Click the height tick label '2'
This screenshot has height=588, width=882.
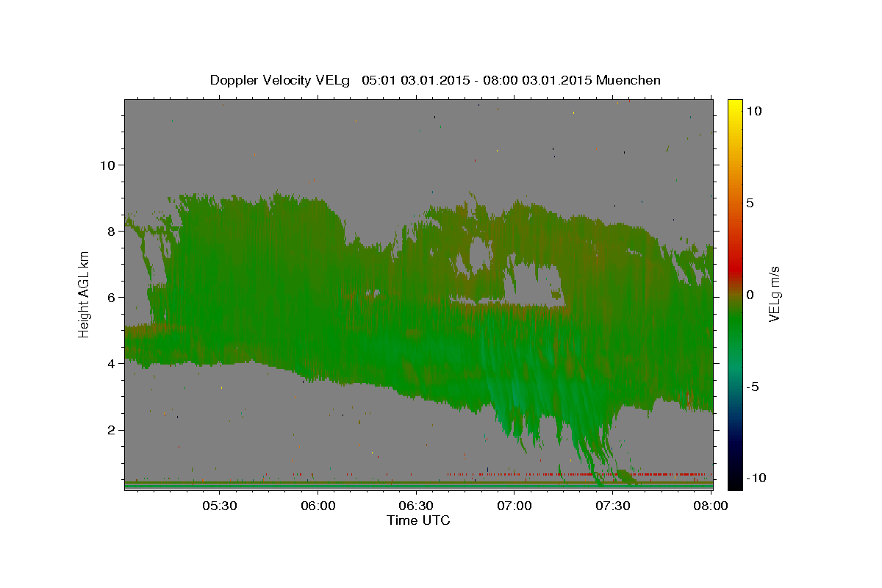(x=111, y=429)
